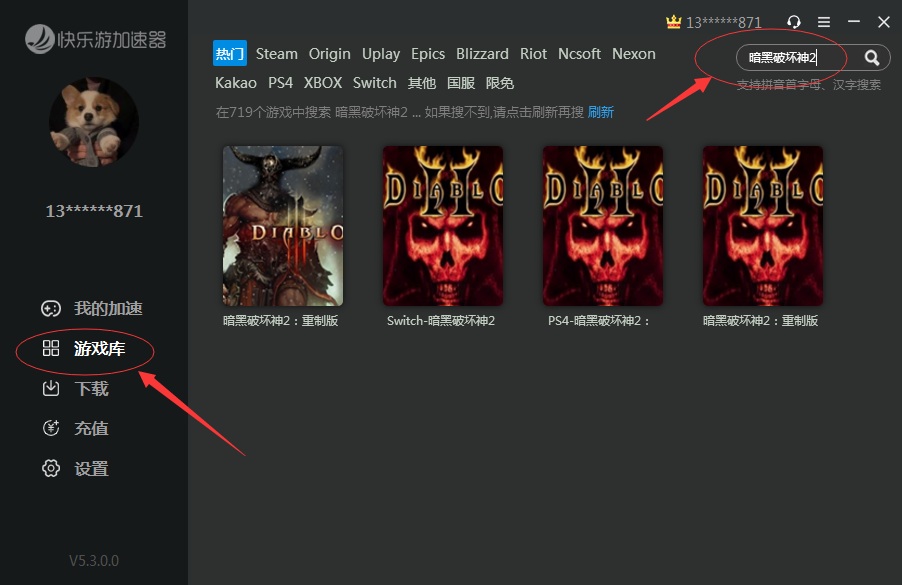
Task: Click the account number beside the crown
Action: 724,22
